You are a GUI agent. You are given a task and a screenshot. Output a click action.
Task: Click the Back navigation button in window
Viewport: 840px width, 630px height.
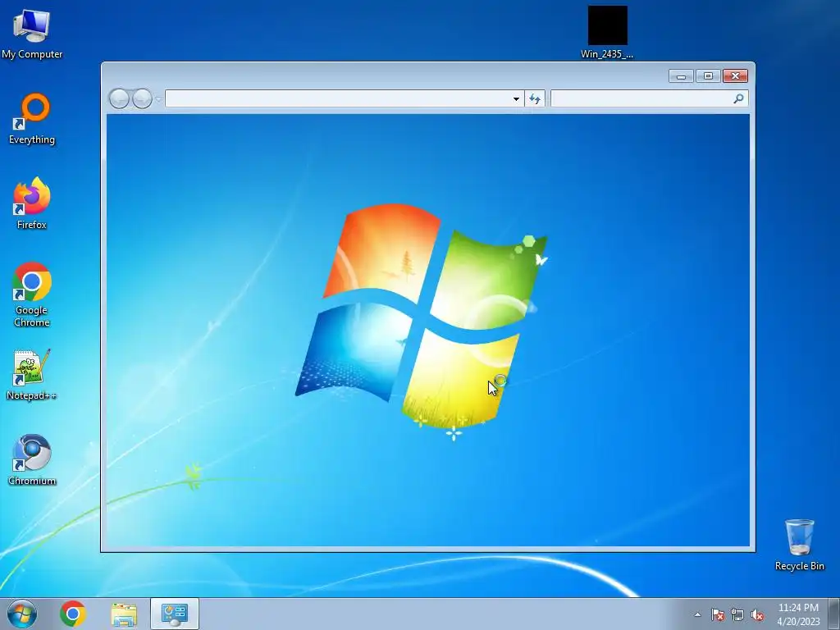[119, 98]
